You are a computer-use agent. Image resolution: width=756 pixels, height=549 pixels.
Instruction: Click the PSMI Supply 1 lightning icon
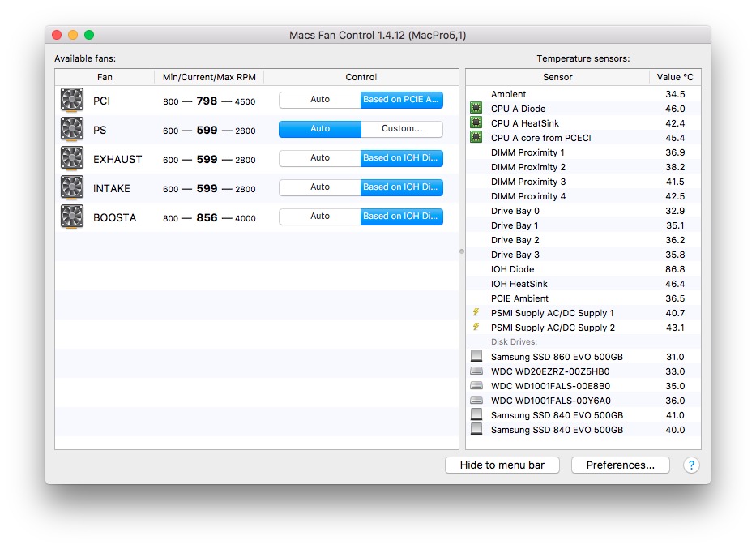click(476, 312)
